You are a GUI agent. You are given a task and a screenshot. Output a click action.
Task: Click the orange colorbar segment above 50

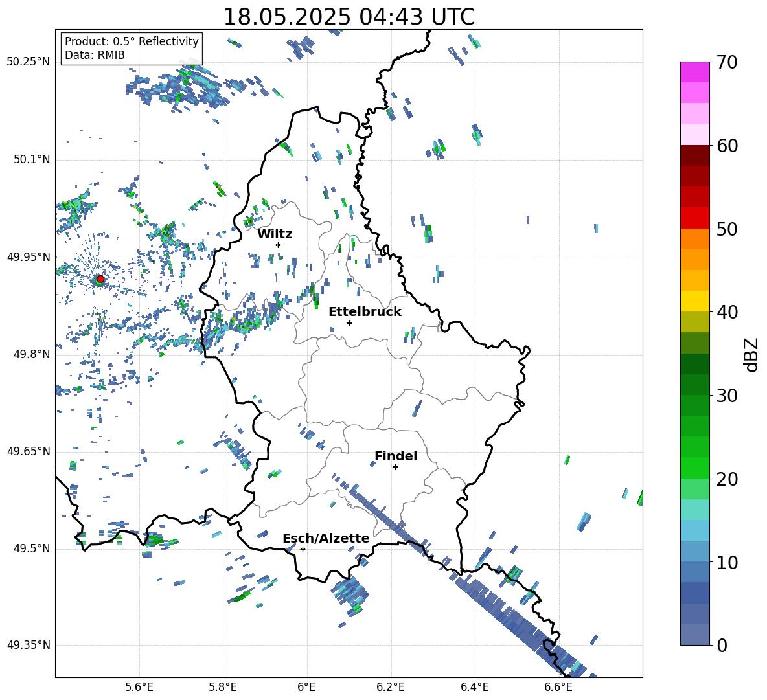[695, 238]
